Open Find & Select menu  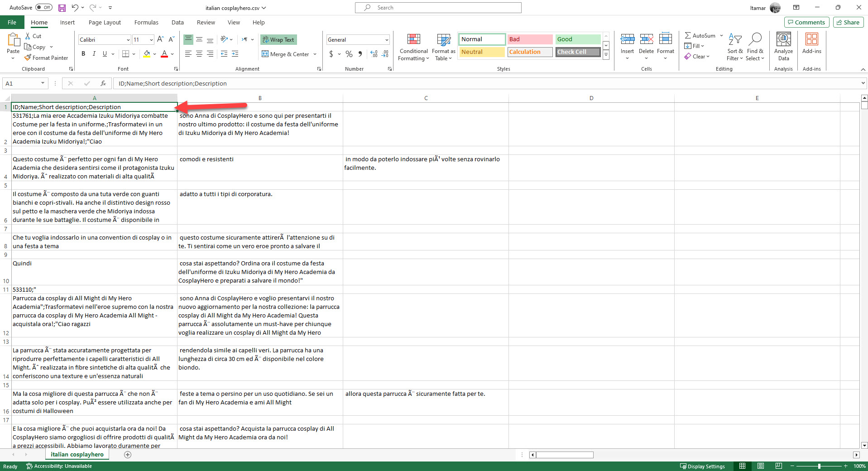(755, 47)
